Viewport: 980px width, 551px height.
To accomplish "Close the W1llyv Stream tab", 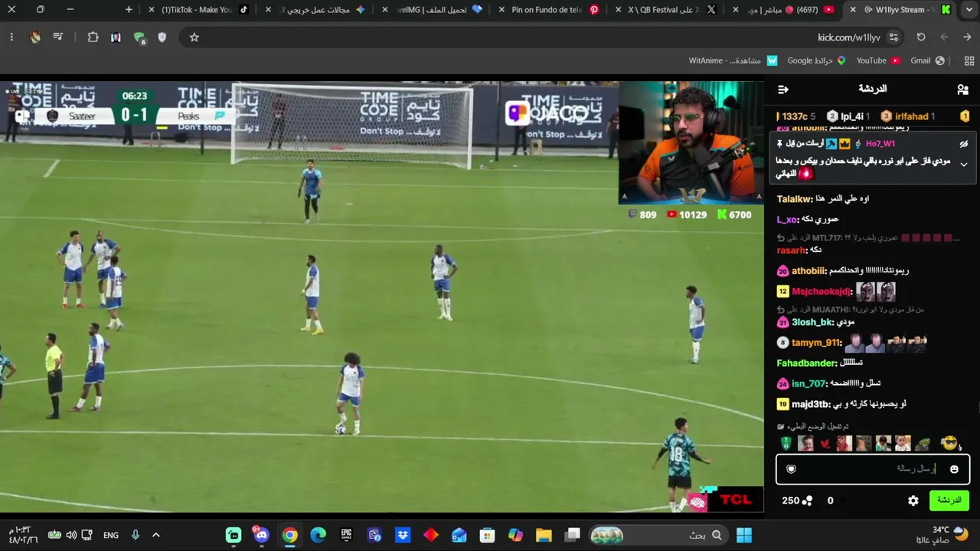I will [853, 10].
